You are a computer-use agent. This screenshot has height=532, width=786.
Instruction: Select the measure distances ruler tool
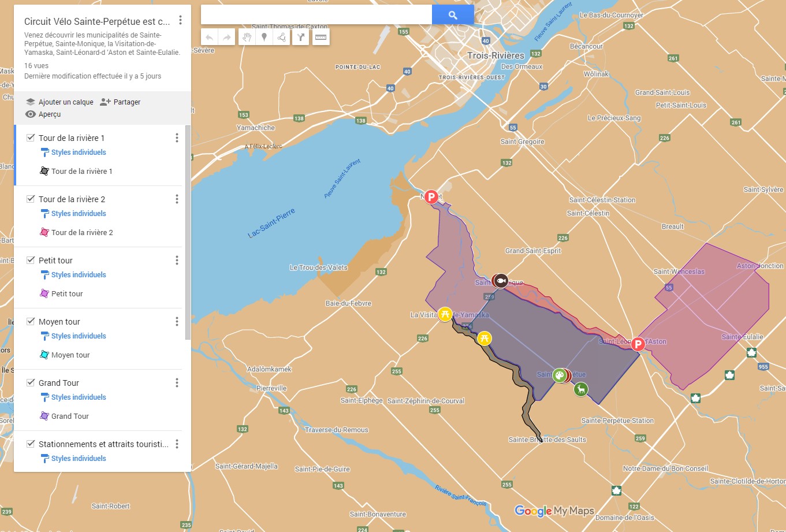(321, 38)
